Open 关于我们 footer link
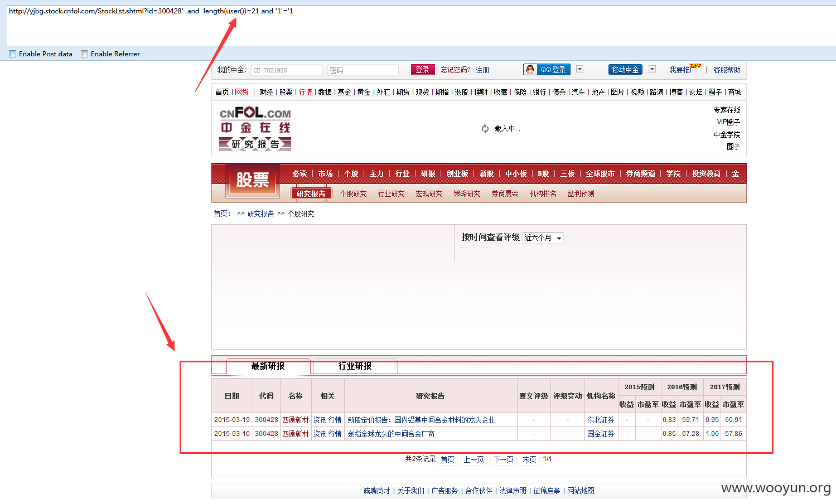This screenshot has height=504, width=836. pyautogui.click(x=411, y=491)
